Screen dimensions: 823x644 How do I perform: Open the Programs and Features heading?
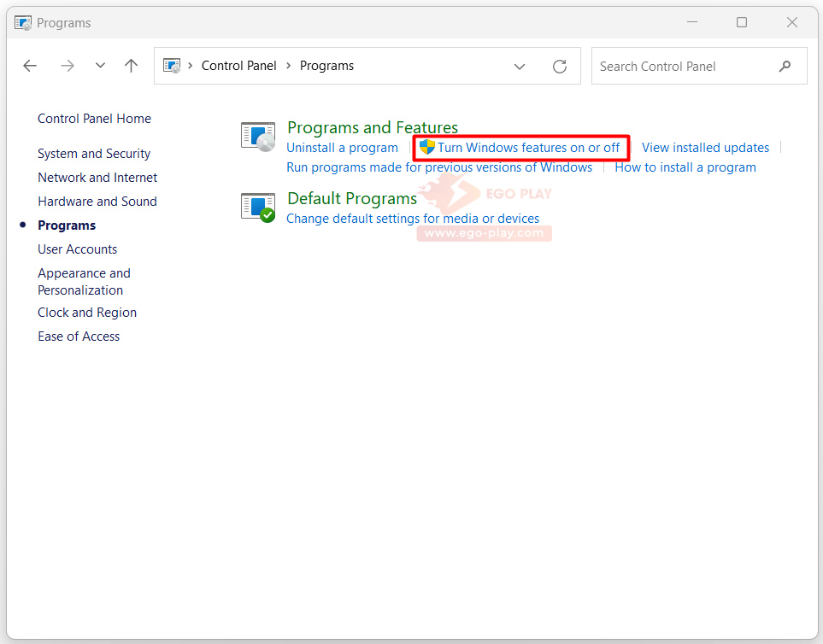373,127
